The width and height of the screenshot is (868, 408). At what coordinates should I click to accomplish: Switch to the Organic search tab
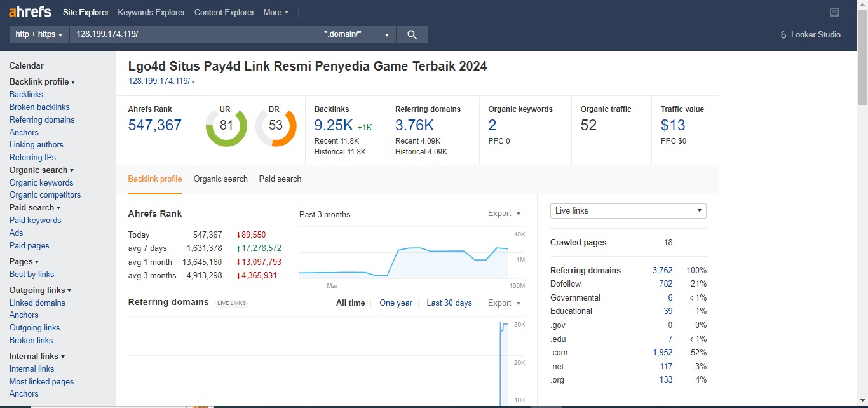[x=220, y=179]
